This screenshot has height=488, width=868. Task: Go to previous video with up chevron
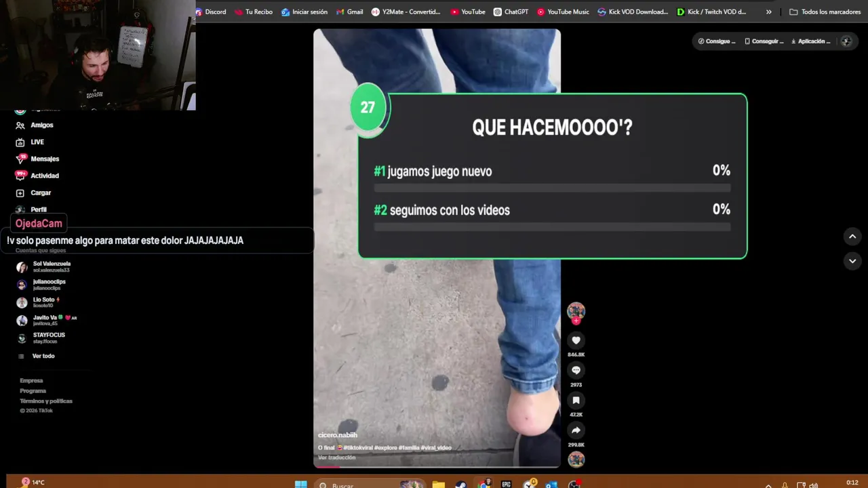click(x=852, y=236)
